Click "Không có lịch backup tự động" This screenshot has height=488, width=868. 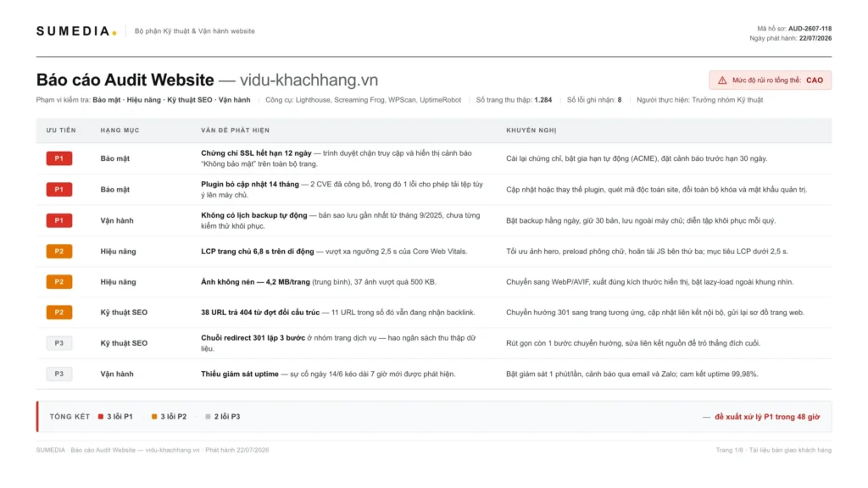pyautogui.click(x=254, y=215)
